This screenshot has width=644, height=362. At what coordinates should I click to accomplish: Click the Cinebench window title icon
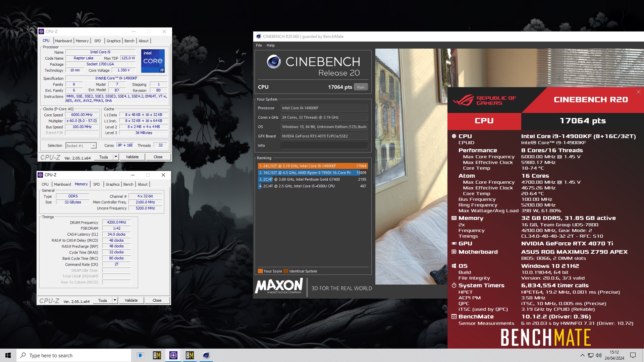click(x=258, y=37)
